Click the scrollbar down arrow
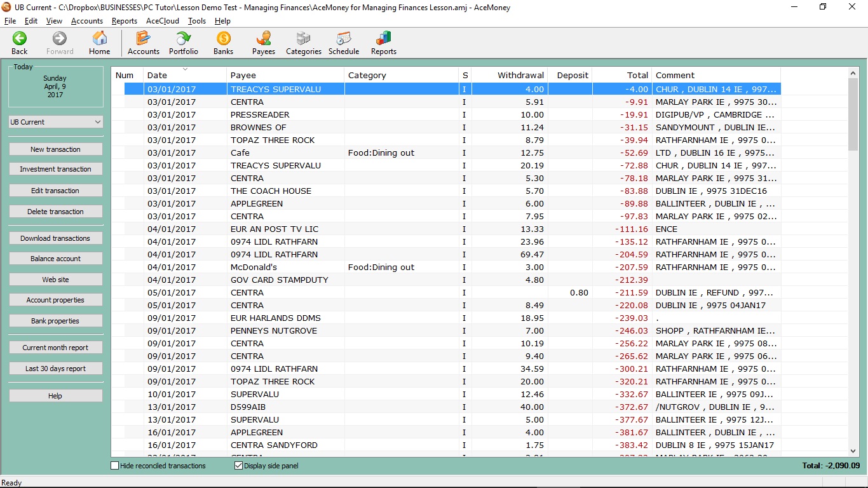 tap(853, 450)
